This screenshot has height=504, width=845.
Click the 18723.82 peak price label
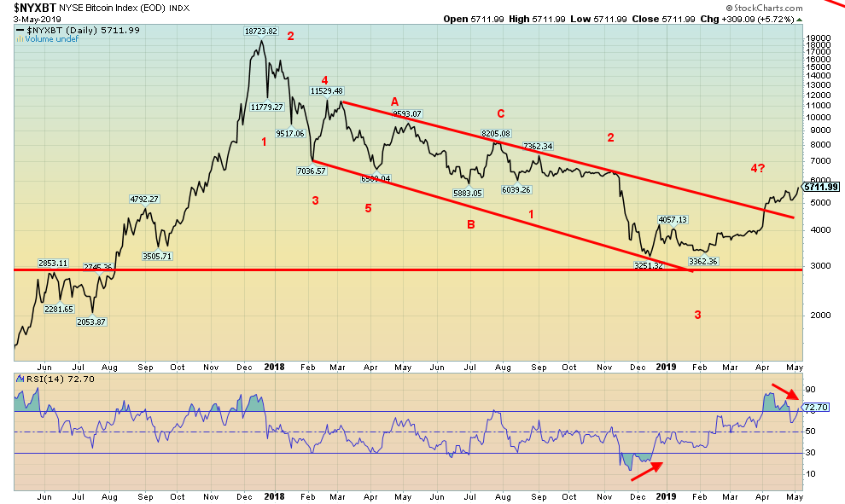(x=261, y=31)
